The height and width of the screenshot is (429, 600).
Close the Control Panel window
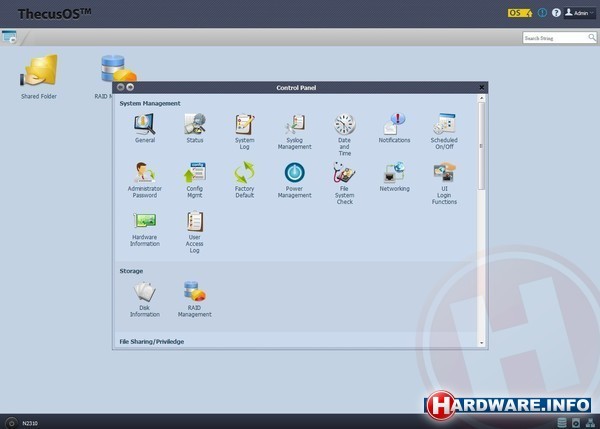pyautogui.click(x=481, y=87)
